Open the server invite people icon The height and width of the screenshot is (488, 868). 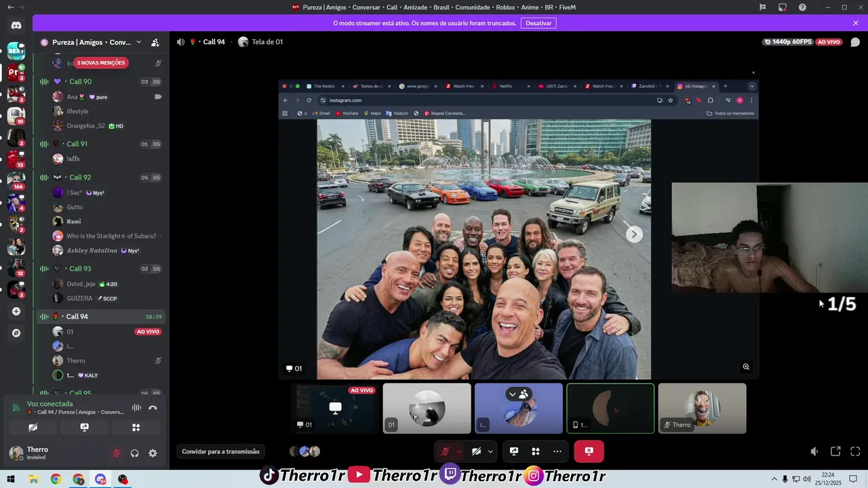[x=155, y=42]
